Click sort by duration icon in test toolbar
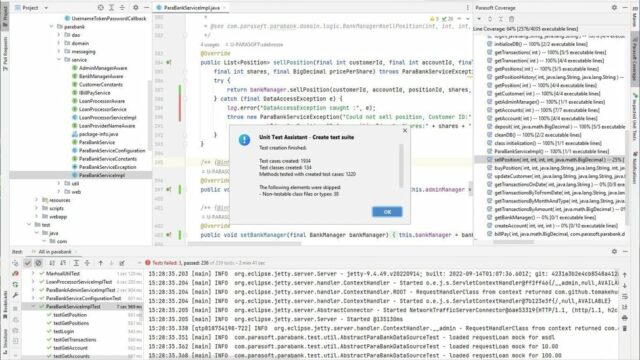Screen dimensions: 640x360 [x=63, y=263]
